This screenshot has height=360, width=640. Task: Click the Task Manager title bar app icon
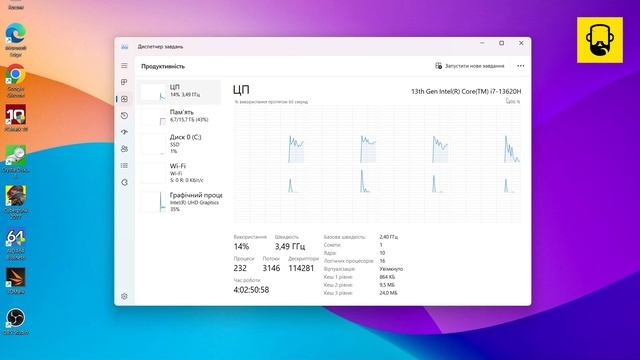[x=124, y=47]
